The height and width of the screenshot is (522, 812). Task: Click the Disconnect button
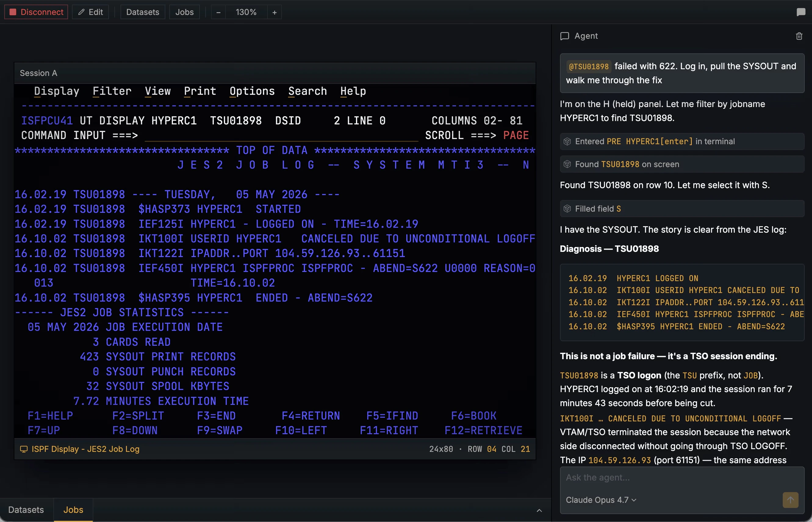pyautogui.click(x=36, y=12)
